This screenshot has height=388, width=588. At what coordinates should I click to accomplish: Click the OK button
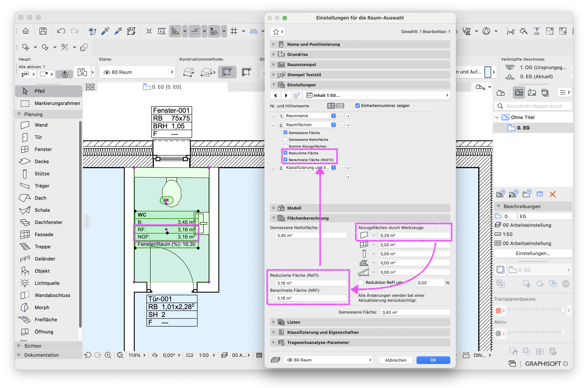[433, 360]
